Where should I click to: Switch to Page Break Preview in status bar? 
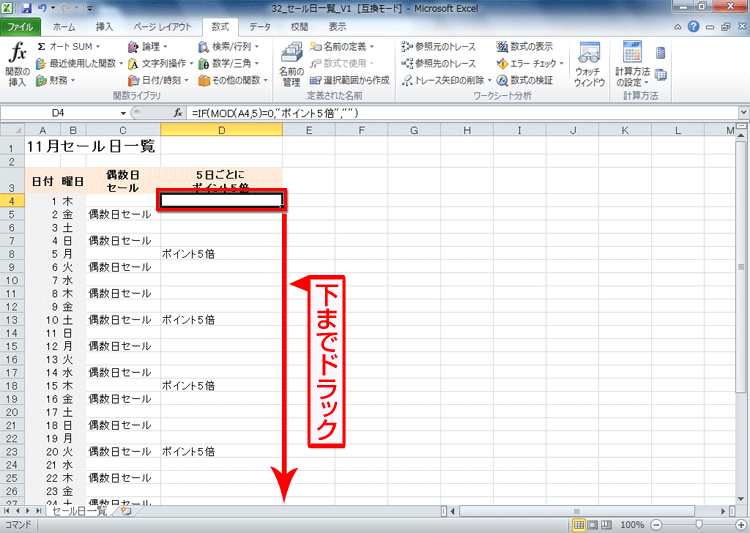606,525
